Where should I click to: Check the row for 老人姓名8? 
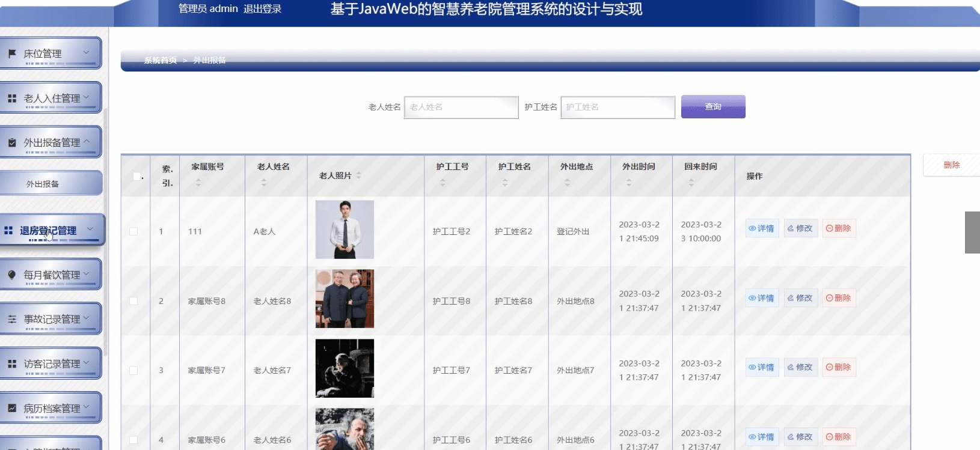133,301
